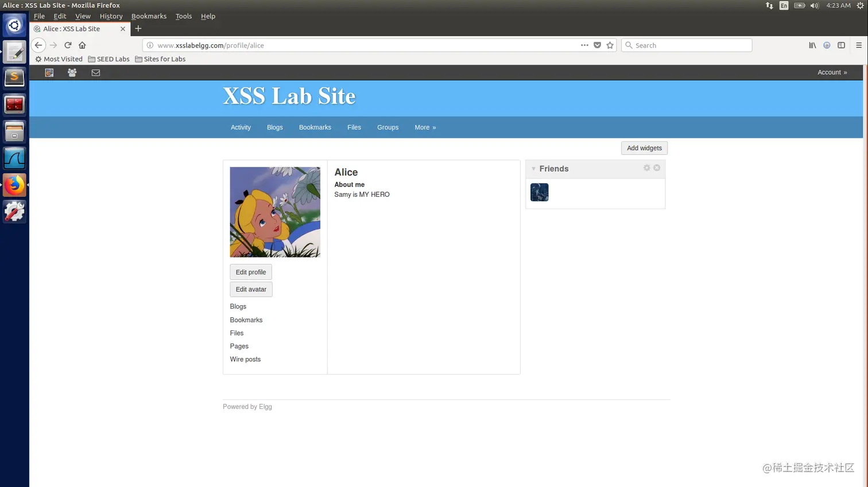The height and width of the screenshot is (487, 868).
Task: Launch Wireshark from the dock
Action: pyautogui.click(x=14, y=158)
